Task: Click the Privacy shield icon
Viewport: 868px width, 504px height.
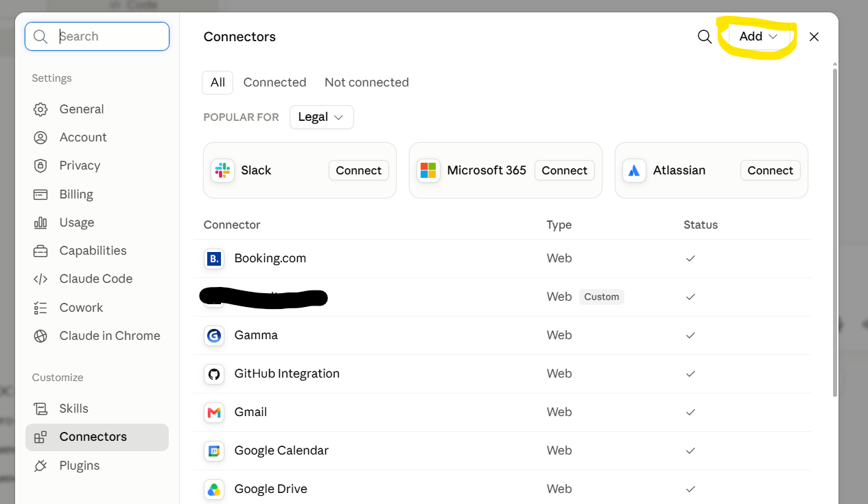Action: (x=40, y=165)
